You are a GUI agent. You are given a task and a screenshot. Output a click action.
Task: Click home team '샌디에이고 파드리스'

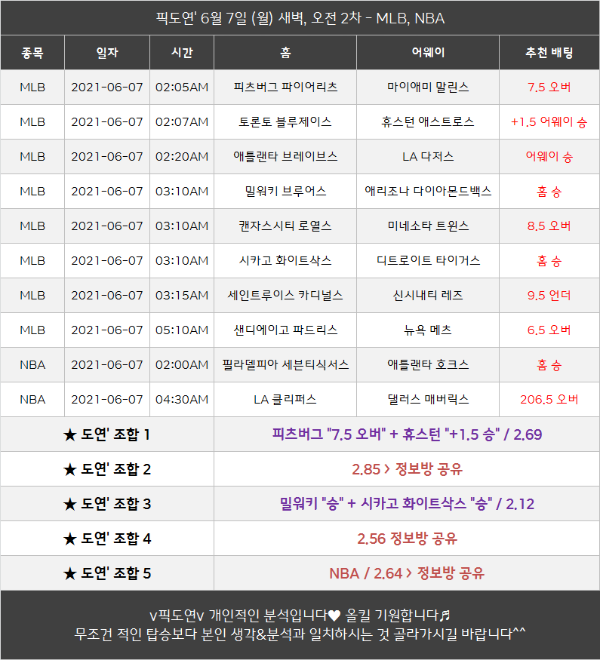(x=285, y=330)
